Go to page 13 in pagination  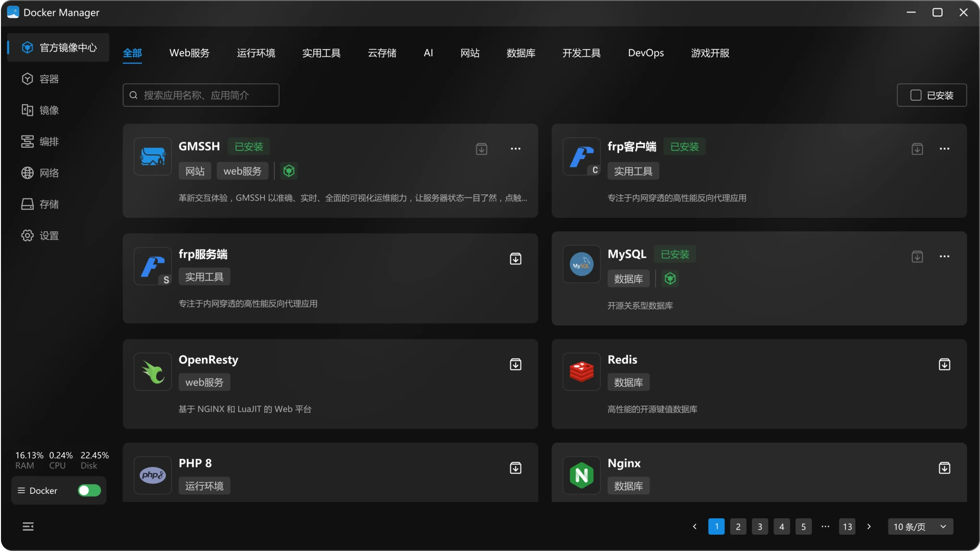pos(847,526)
